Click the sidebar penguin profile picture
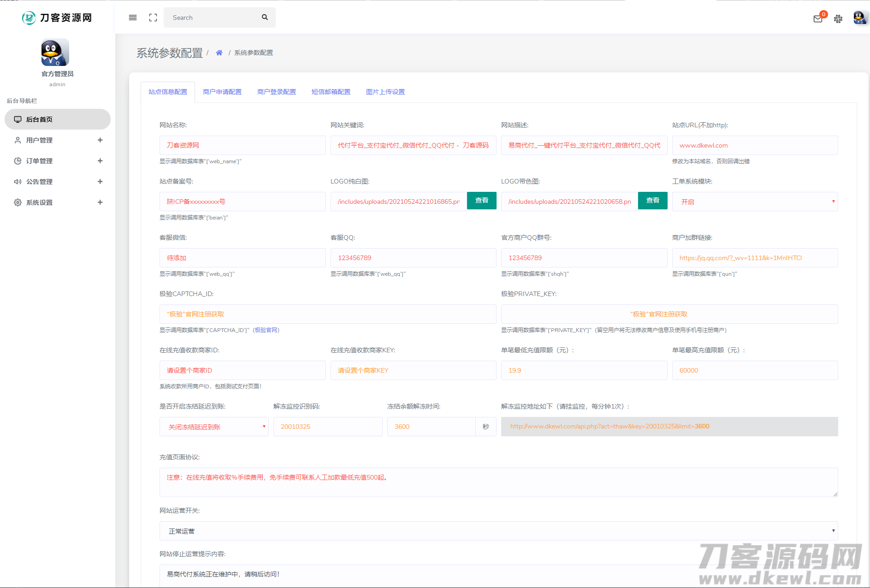 (x=55, y=53)
